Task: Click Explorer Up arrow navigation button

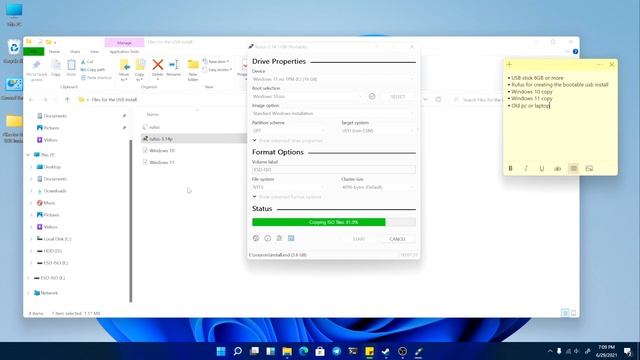Action: click(67, 100)
